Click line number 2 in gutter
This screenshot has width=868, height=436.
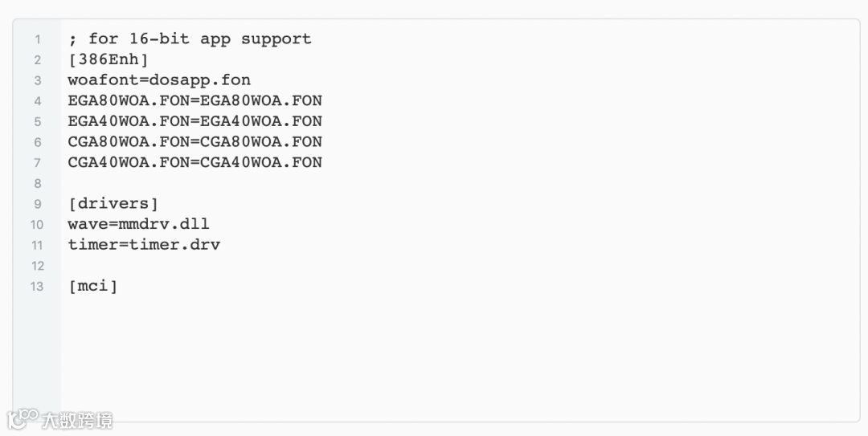coord(38,60)
